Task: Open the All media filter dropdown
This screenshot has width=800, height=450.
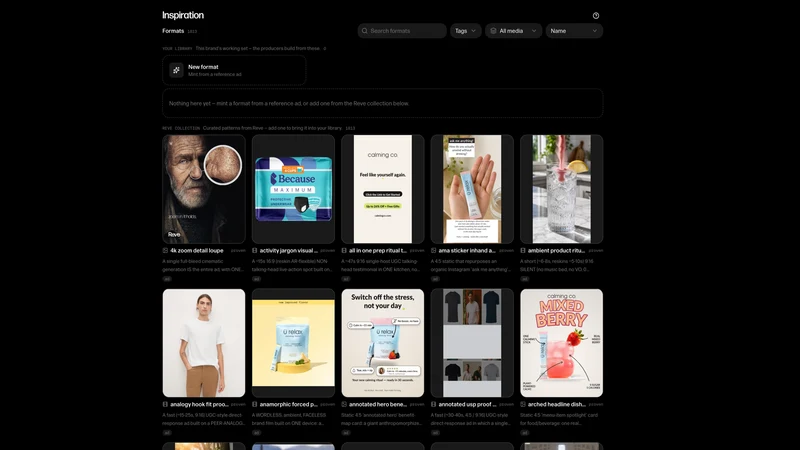Action: coord(513,31)
